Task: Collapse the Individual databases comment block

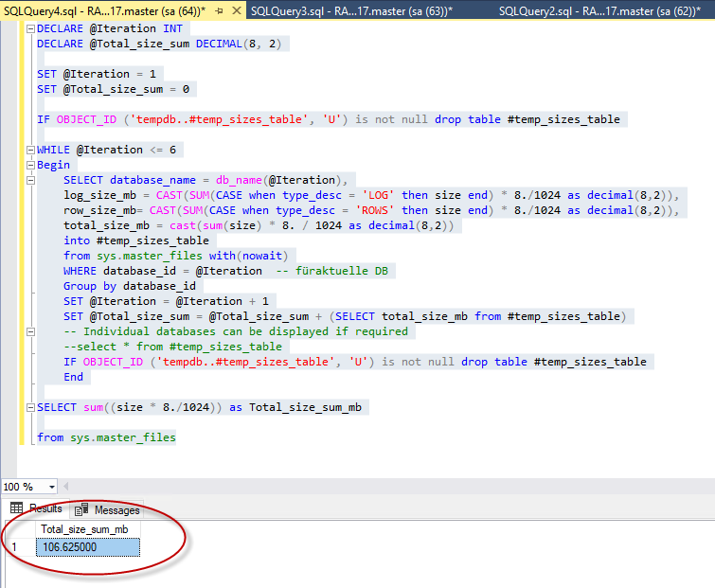Action: [30, 331]
